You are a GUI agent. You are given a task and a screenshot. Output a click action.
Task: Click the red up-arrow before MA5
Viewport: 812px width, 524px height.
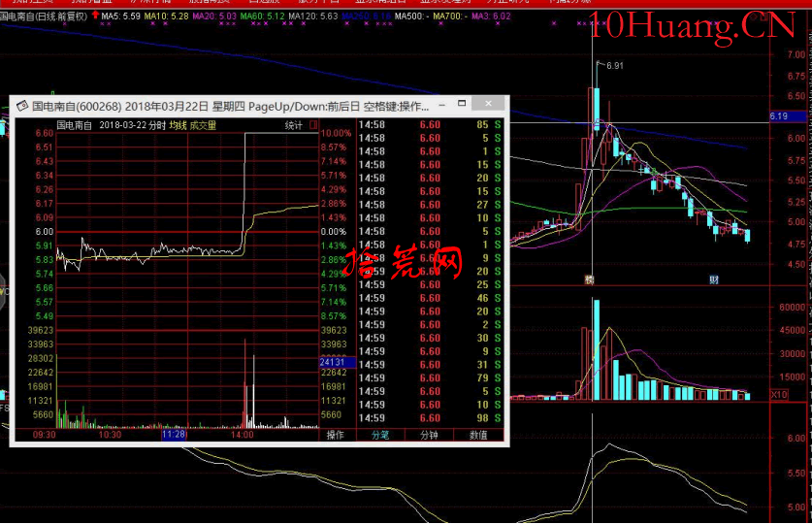95,16
